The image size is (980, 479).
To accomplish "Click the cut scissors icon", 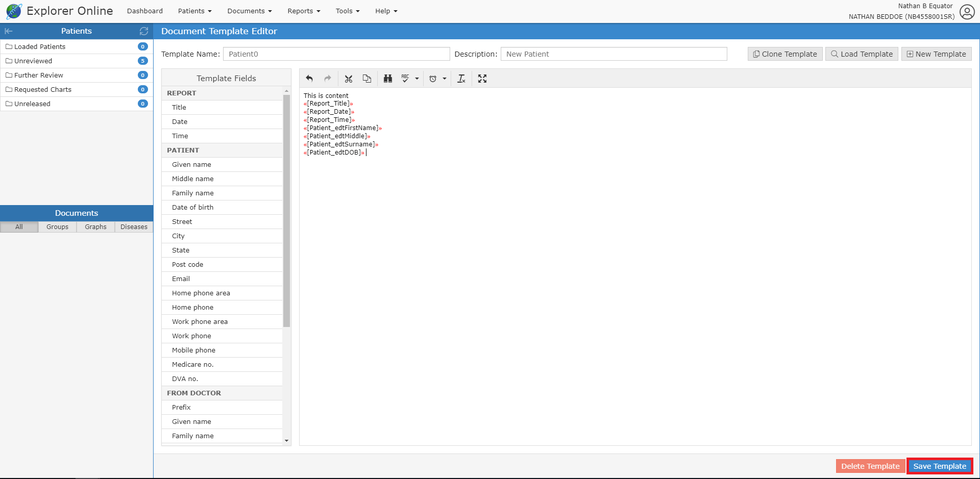I will (349, 79).
